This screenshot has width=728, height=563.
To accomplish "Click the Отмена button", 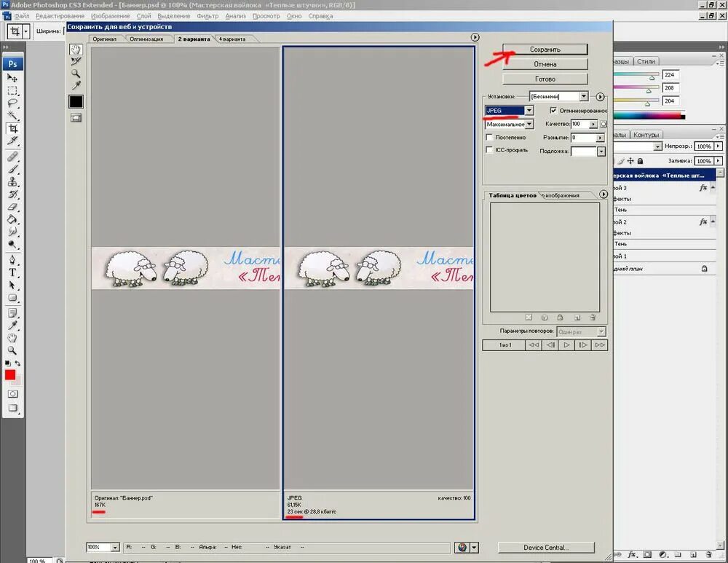I will [x=545, y=64].
